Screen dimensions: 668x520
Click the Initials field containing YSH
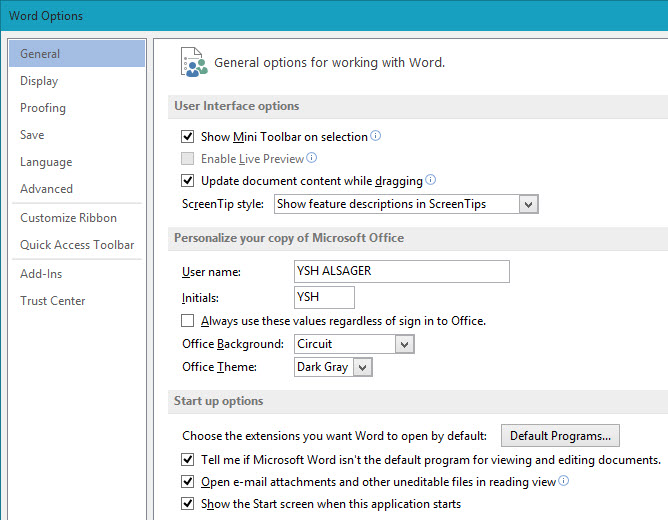pyautogui.click(x=324, y=297)
